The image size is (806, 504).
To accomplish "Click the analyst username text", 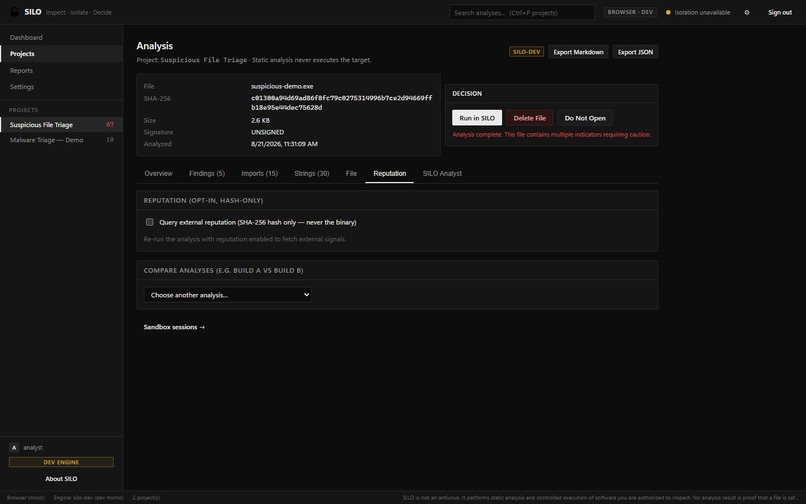I will pos(33,447).
